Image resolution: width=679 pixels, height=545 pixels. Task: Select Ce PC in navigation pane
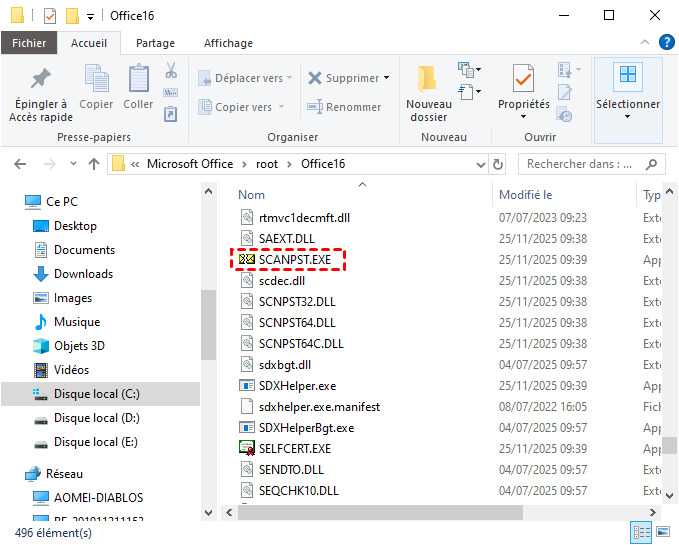pos(52,202)
